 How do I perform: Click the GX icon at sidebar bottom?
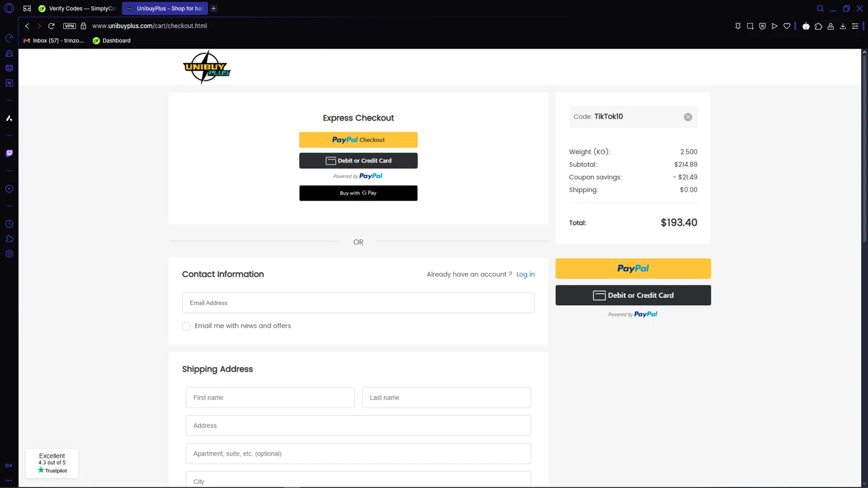(x=9, y=465)
